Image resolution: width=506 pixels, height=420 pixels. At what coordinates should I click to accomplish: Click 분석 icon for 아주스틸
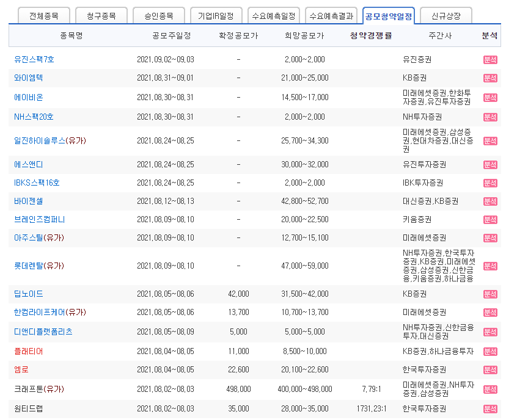click(x=490, y=238)
